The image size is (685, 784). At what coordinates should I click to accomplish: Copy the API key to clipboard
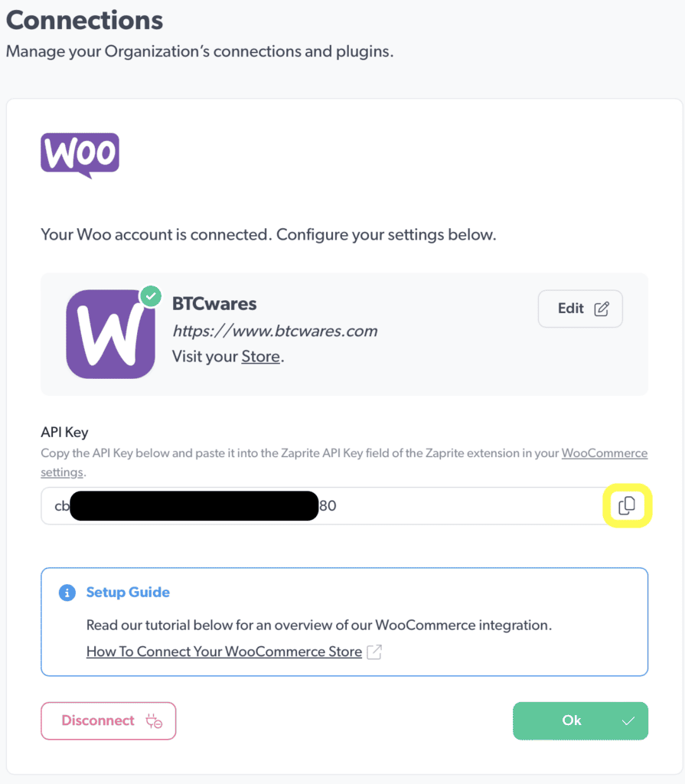[627, 505]
